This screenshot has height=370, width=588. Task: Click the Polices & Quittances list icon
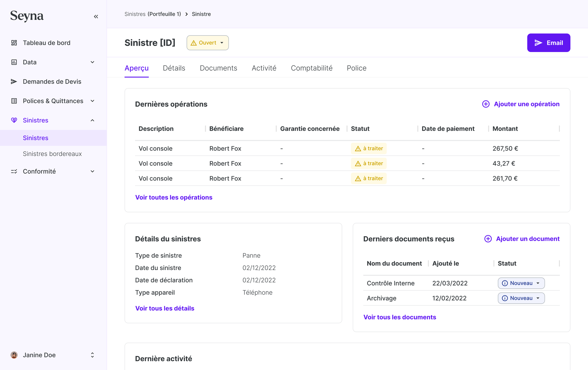coord(14,101)
